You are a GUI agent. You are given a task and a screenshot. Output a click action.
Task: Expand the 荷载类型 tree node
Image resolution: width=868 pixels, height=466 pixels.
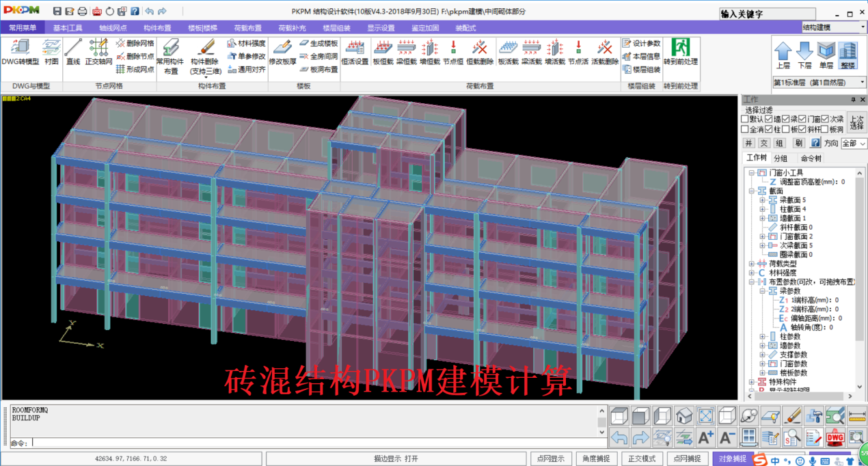point(752,264)
